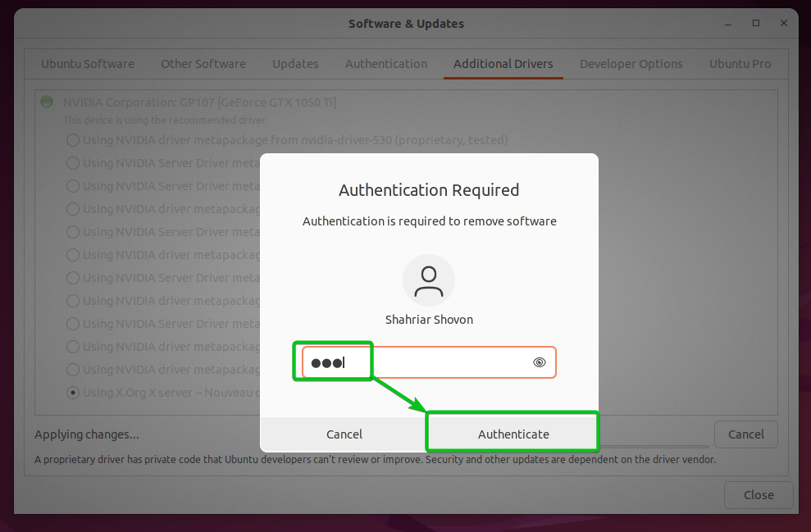Click the Shahriar Shovon user name

(x=429, y=320)
